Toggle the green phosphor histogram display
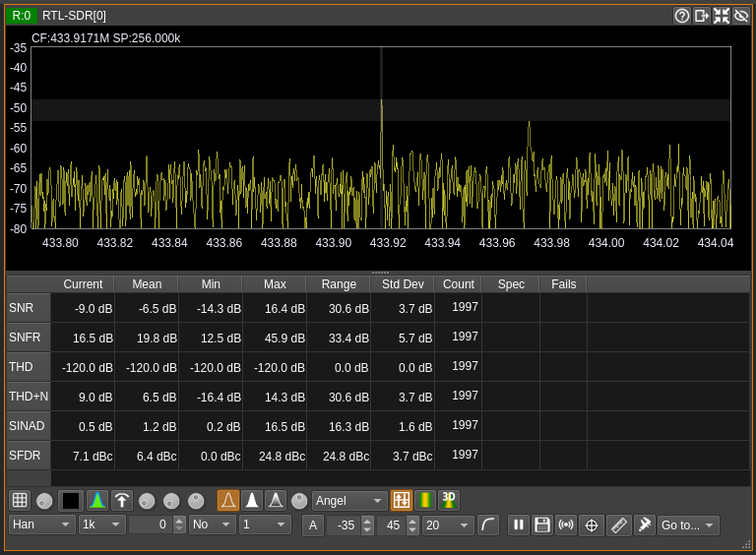The image size is (756, 555). [97, 500]
